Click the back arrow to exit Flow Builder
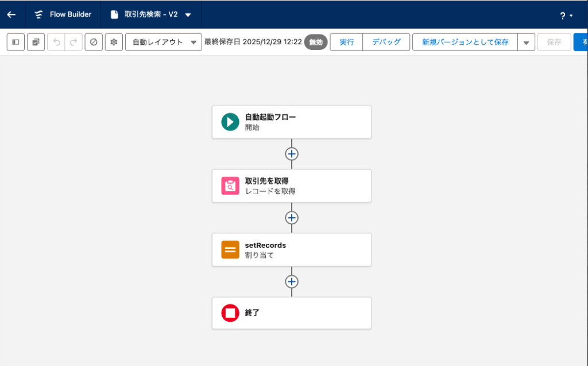The height and width of the screenshot is (366, 588). coord(11,15)
